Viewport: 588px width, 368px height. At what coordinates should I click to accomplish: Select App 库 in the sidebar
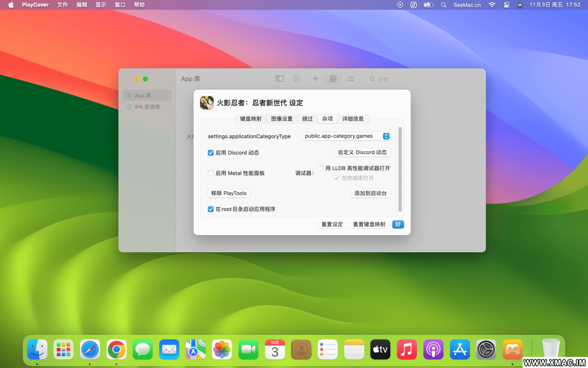pyautogui.click(x=147, y=95)
